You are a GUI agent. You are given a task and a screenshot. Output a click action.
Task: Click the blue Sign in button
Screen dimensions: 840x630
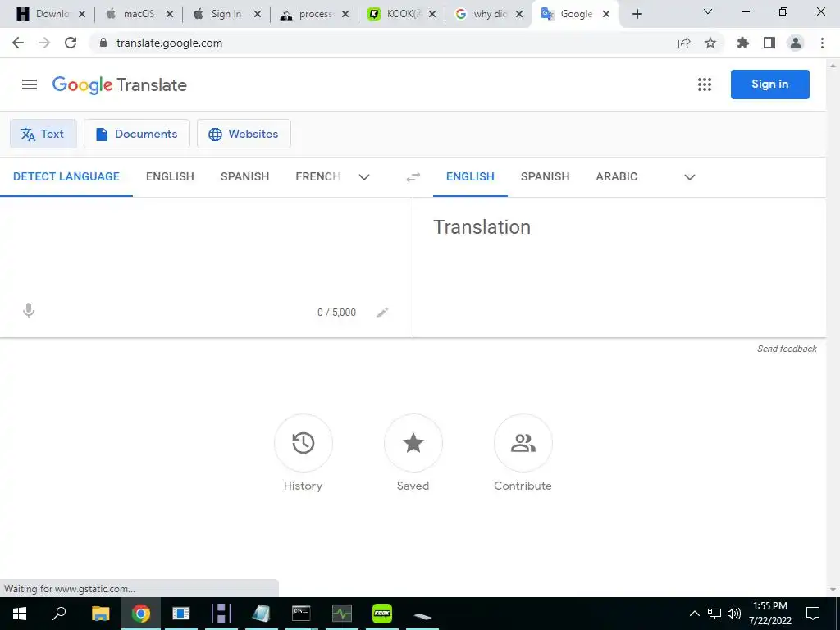(x=769, y=84)
